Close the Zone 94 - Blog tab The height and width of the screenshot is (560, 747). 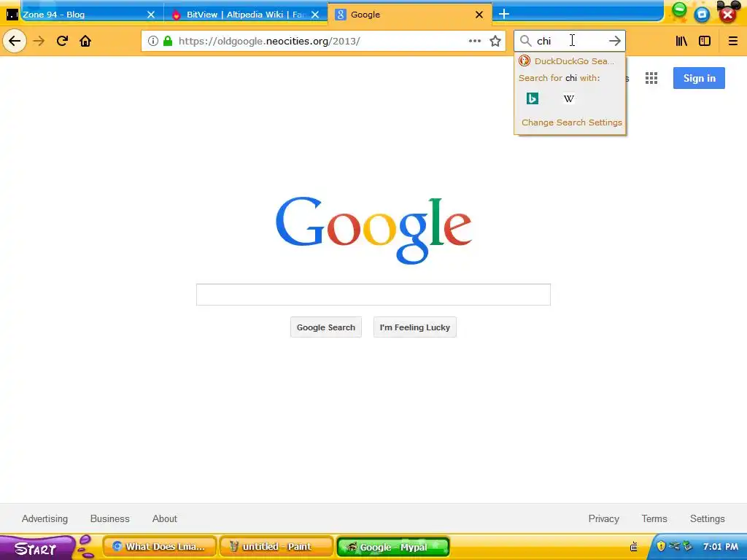[151, 15]
